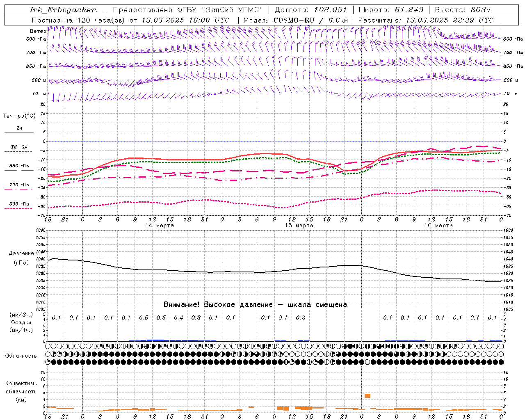
Task: Click the elevation text Высота: 303м
Action: click(463, 10)
